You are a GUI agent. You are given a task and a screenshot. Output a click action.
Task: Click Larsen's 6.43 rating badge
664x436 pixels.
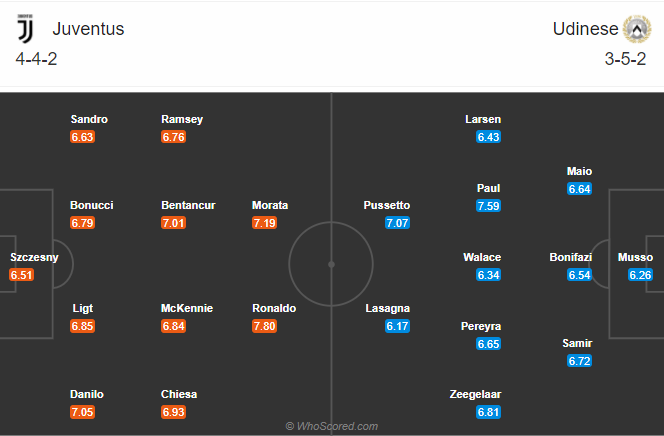[x=489, y=137]
